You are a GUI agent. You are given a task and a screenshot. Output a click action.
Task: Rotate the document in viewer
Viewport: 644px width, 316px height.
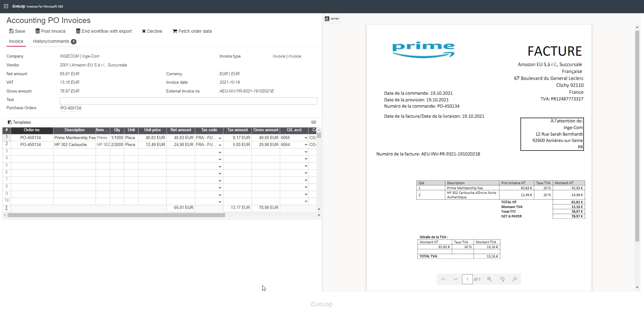coord(502,279)
